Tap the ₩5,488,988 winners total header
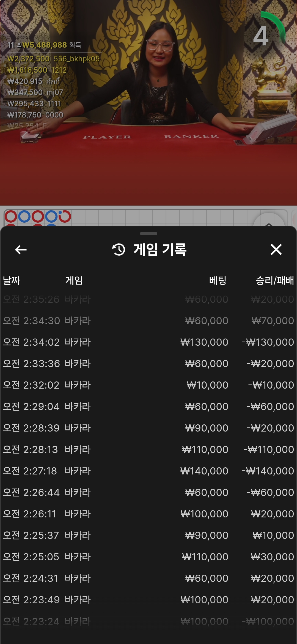This screenshot has height=644, width=297. (x=45, y=45)
